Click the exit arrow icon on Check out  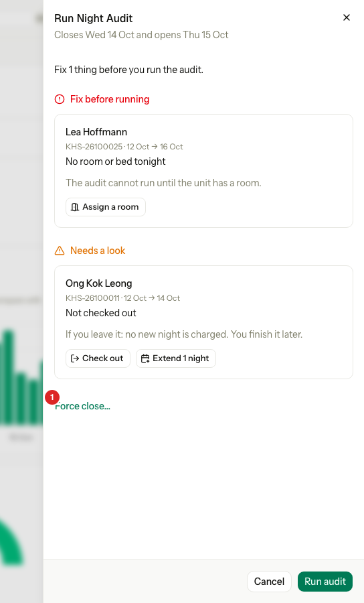75,358
